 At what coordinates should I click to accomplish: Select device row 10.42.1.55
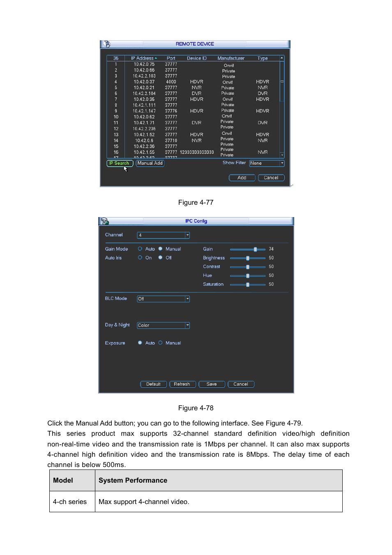click(193, 152)
